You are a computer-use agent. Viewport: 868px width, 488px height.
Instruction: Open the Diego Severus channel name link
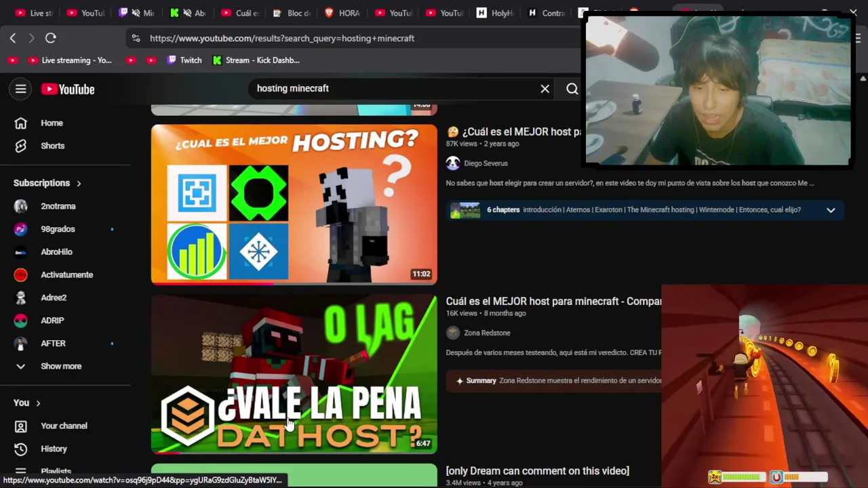coord(486,163)
